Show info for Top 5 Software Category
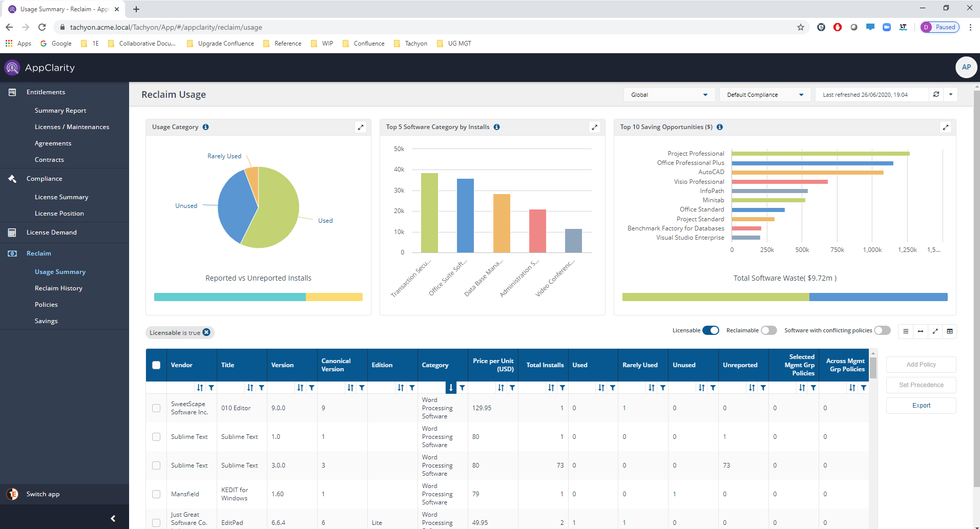Screen dimensions: 980x529 pyautogui.click(x=496, y=127)
